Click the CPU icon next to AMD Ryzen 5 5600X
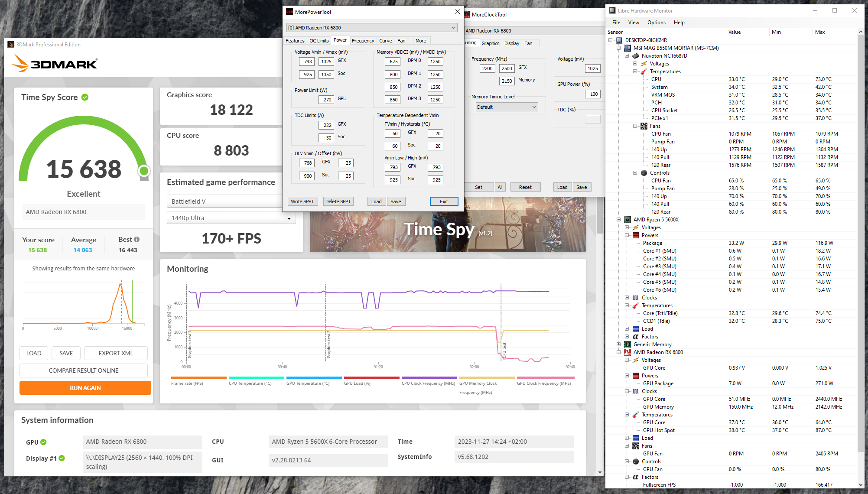This screenshot has width=868, height=494. [x=627, y=220]
